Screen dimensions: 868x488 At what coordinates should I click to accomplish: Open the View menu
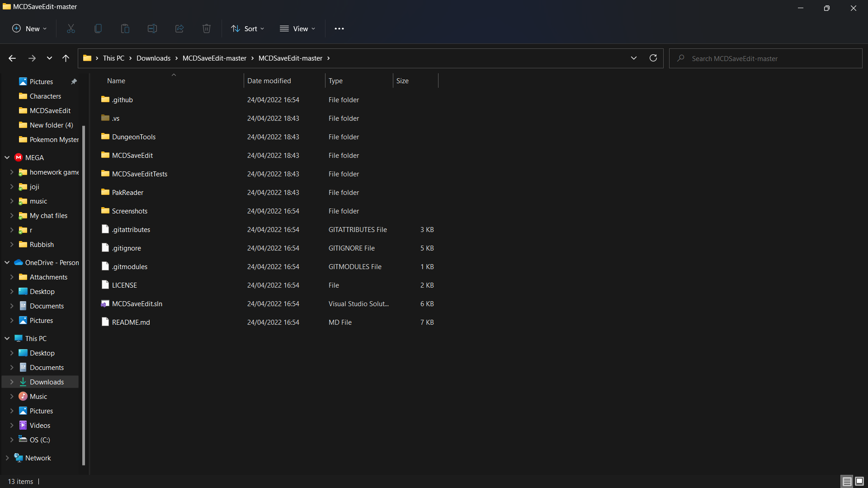297,28
